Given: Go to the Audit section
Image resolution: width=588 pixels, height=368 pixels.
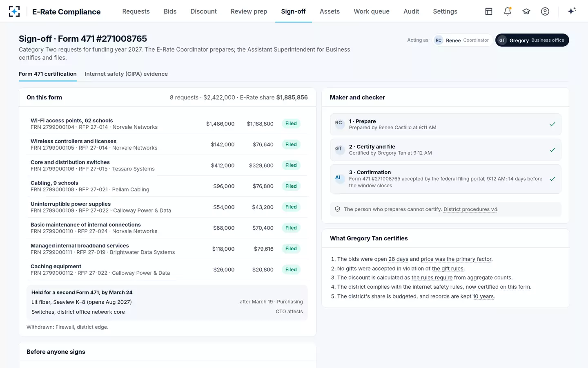Looking at the screenshot, I should 411,11.
